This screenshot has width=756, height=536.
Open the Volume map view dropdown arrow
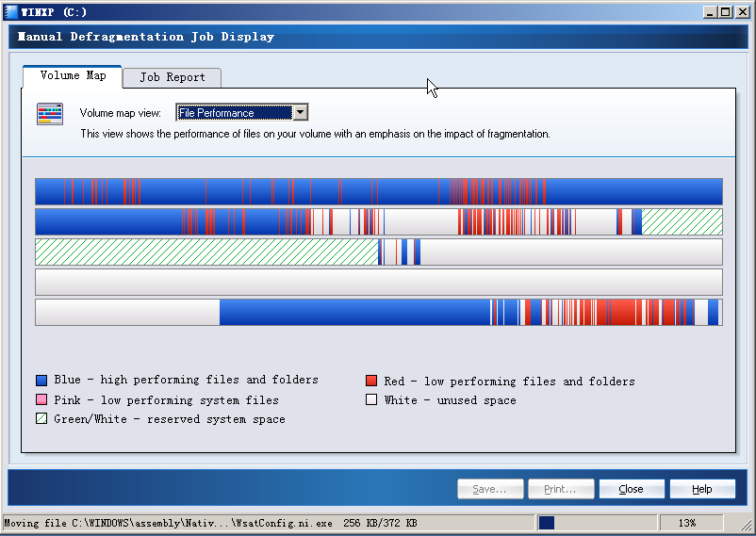click(x=300, y=112)
